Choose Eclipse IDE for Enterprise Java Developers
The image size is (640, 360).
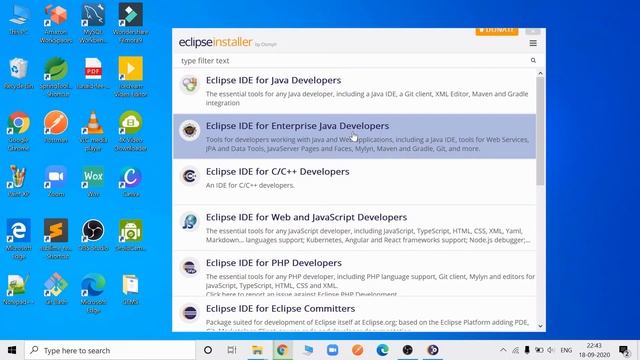point(354,136)
